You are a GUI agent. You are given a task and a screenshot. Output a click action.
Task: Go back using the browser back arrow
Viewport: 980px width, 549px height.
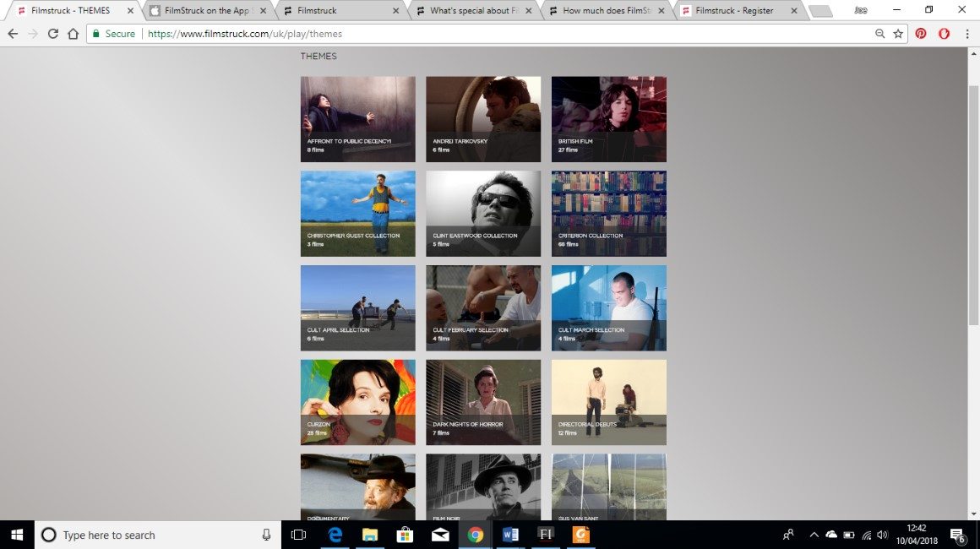click(13, 34)
